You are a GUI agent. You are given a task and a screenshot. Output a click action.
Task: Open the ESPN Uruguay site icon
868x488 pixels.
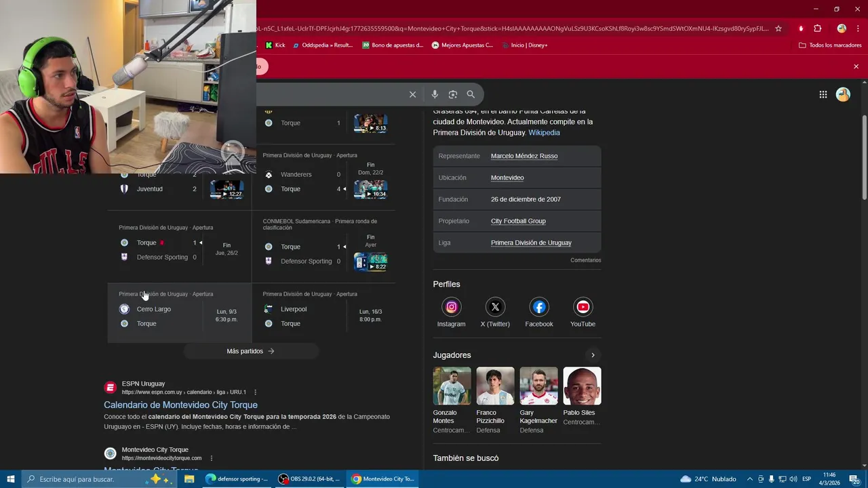(x=110, y=388)
